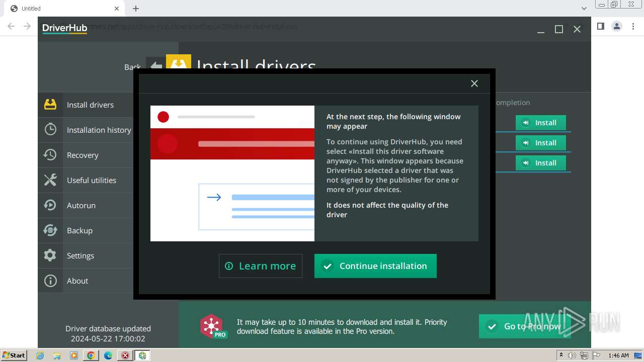
Task: Click the taskbar clock showing 1:46 AM
Action: click(618, 355)
